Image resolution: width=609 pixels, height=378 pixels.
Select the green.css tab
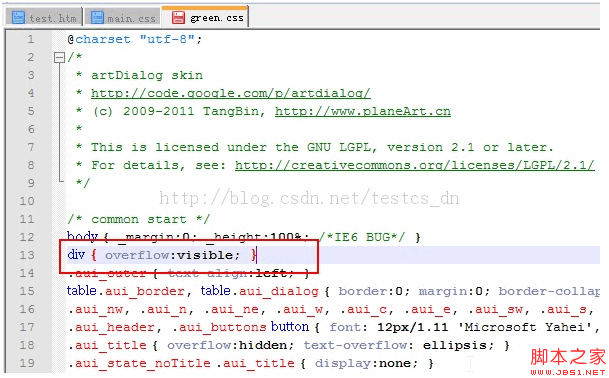(205, 16)
